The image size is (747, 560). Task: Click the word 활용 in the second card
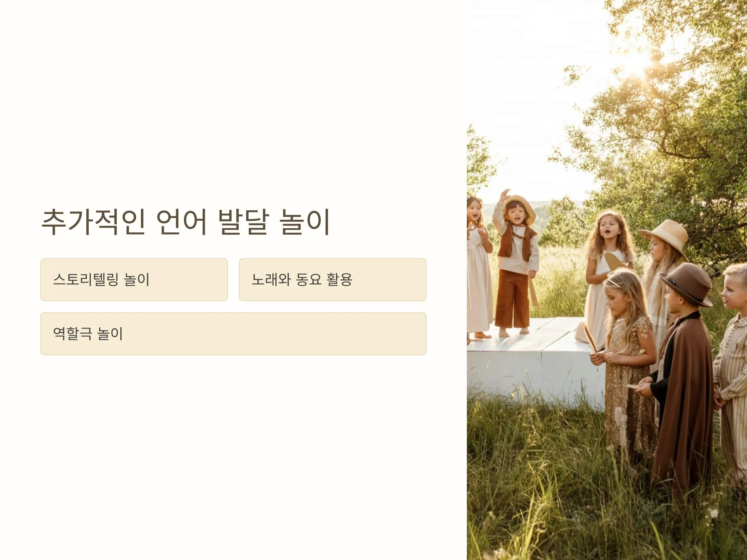click(x=339, y=279)
